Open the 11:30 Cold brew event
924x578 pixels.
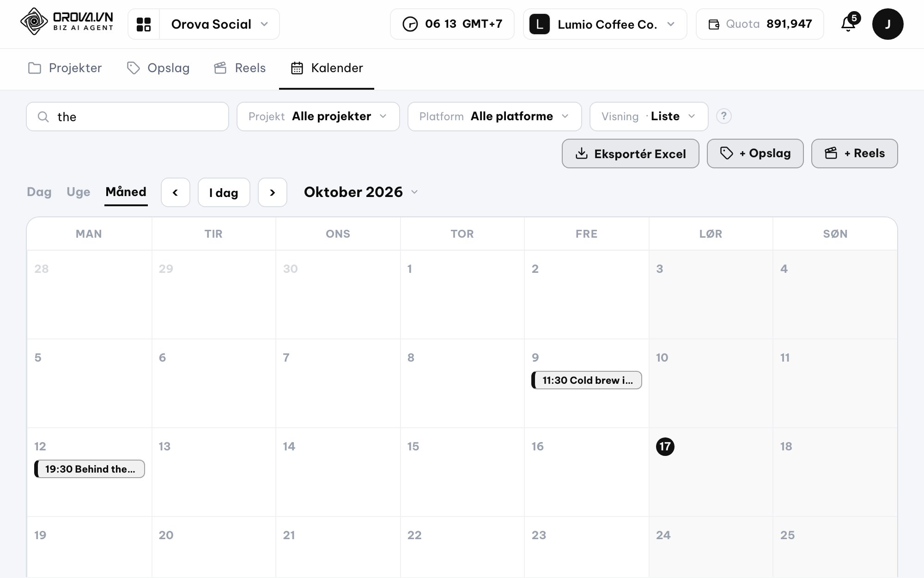click(586, 380)
